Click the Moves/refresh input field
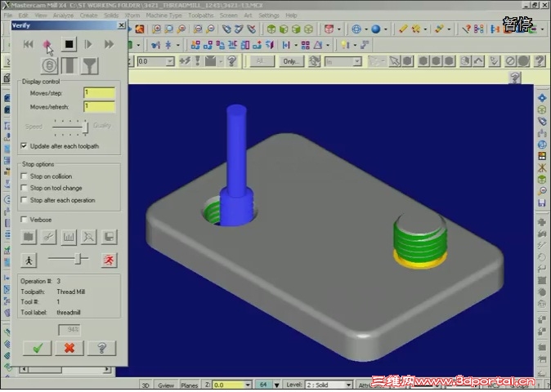This screenshot has width=551, height=392. [100, 106]
